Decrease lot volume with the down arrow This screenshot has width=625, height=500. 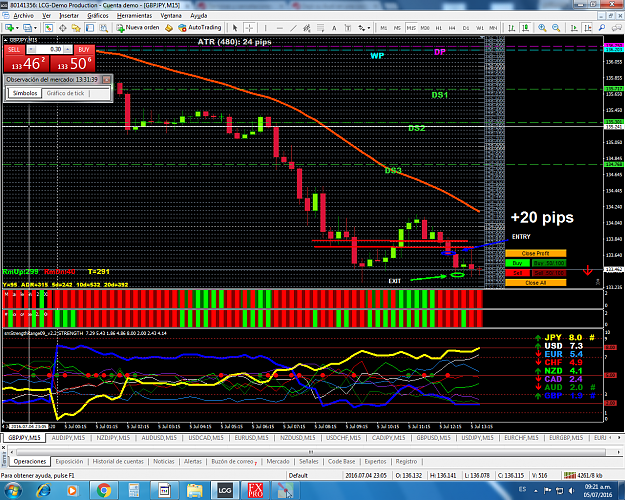pyautogui.click(x=31, y=49)
